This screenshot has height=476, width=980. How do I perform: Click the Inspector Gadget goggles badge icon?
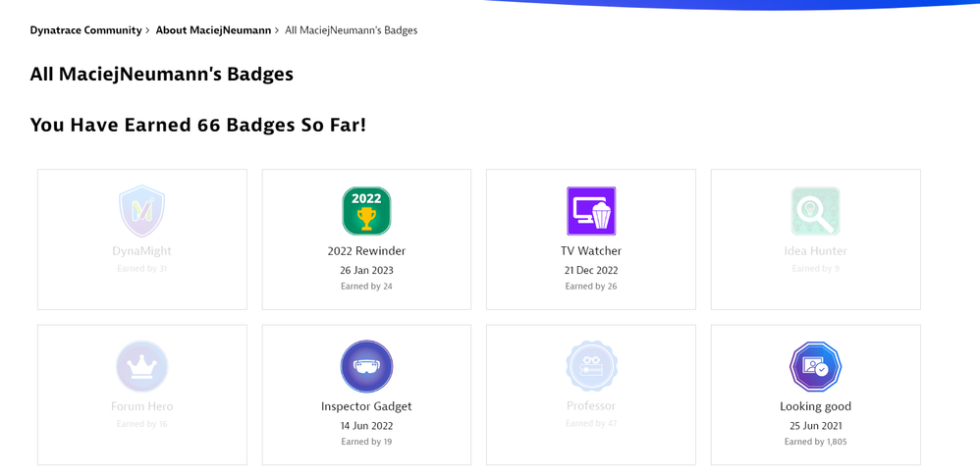click(x=366, y=366)
